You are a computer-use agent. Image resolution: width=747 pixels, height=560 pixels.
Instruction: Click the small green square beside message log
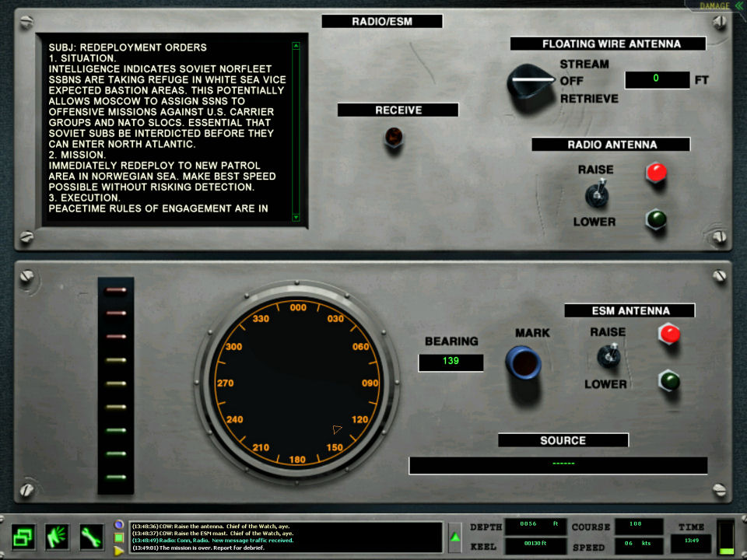(x=119, y=537)
